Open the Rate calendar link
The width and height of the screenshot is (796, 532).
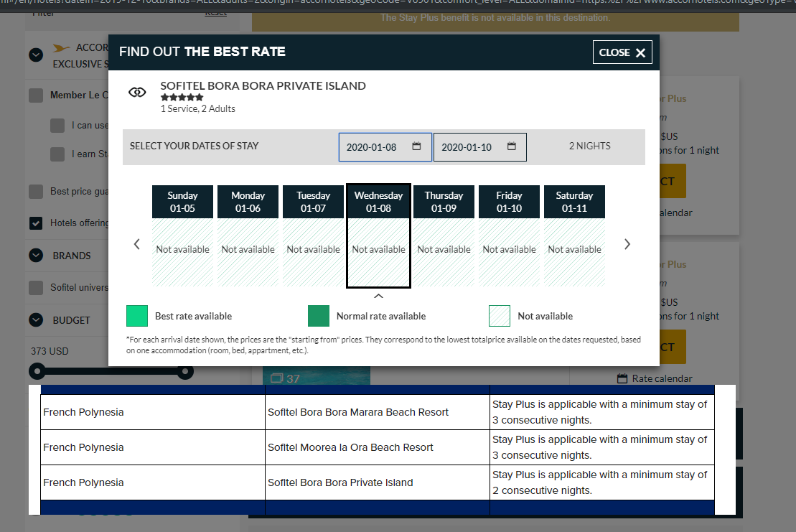(662, 378)
